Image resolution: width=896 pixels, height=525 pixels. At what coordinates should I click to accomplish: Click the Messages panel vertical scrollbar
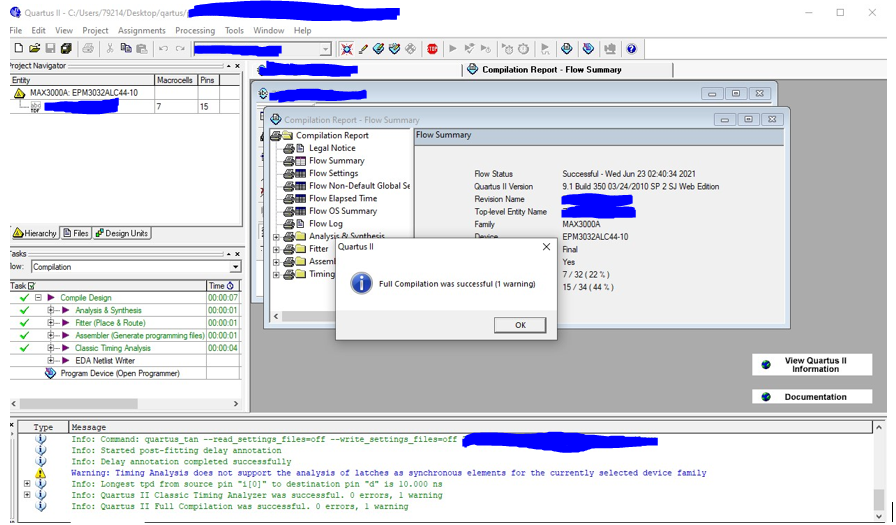point(879,472)
